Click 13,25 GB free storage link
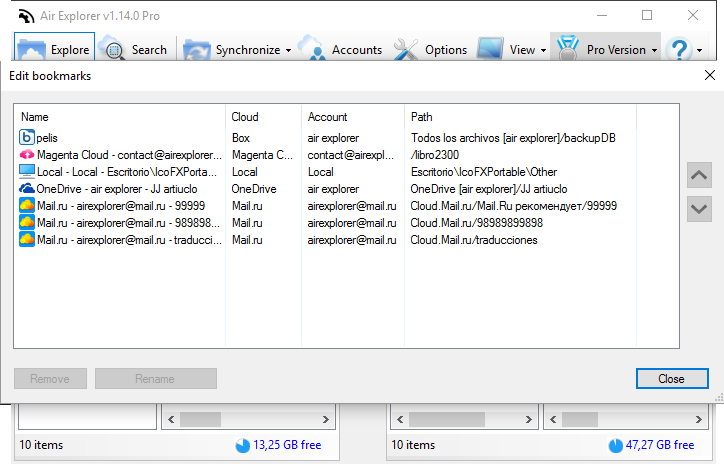The image size is (724, 464). [x=287, y=445]
